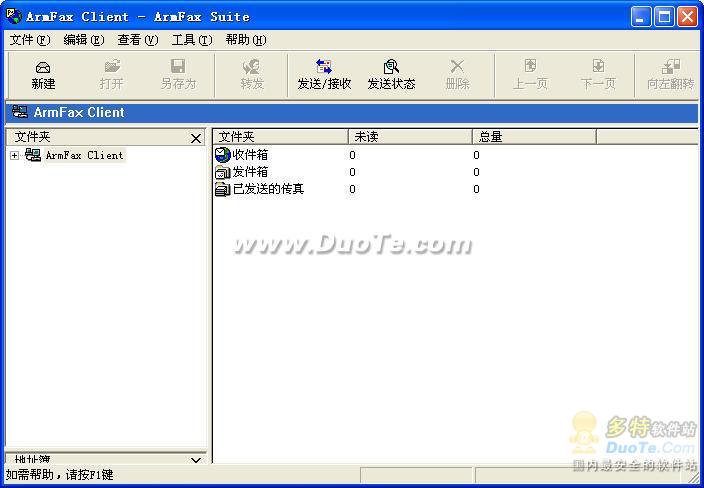
Task: Click the 文件夹 pane title in left panel
Action: click(x=32, y=136)
